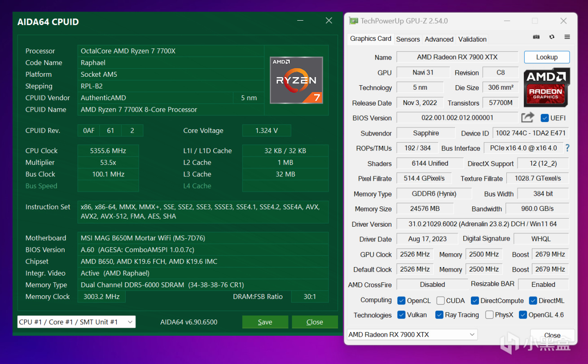Click GPU-Z's Close button beside the card dropdown

(x=552, y=335)
